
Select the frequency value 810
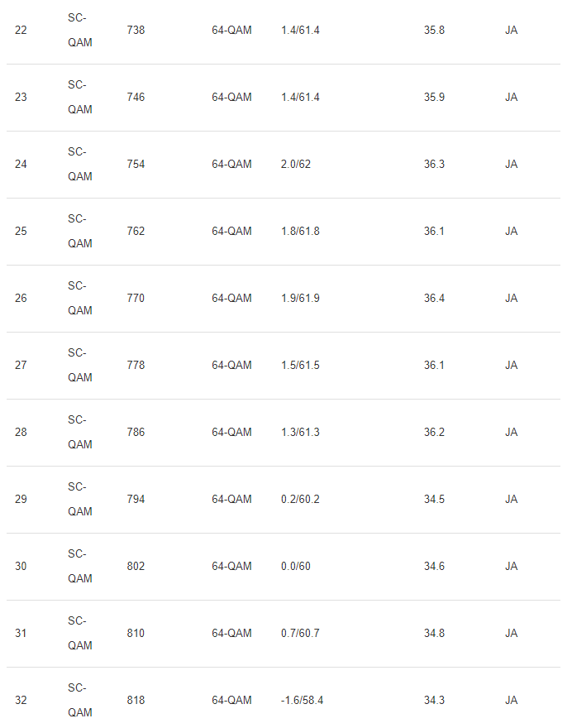136,634
